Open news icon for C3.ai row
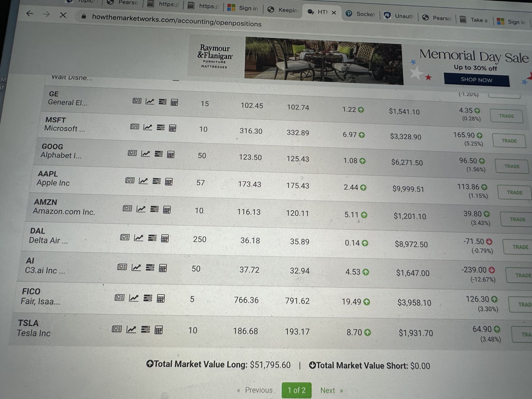532x399 pixels. pos(122,267)
